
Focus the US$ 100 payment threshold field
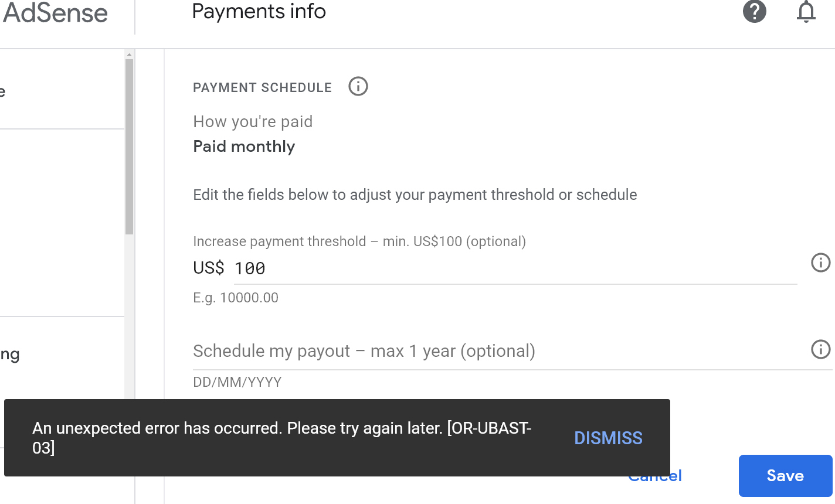click(x=515, y=268)
